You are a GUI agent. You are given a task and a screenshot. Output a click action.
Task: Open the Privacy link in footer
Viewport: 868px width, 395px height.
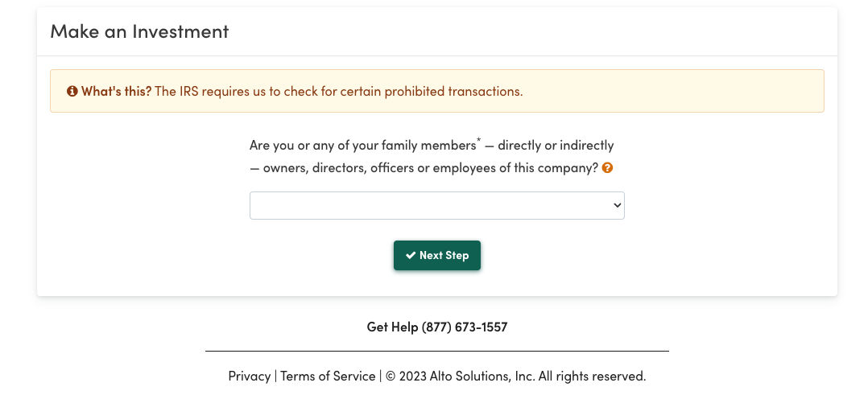click(249, 376)
